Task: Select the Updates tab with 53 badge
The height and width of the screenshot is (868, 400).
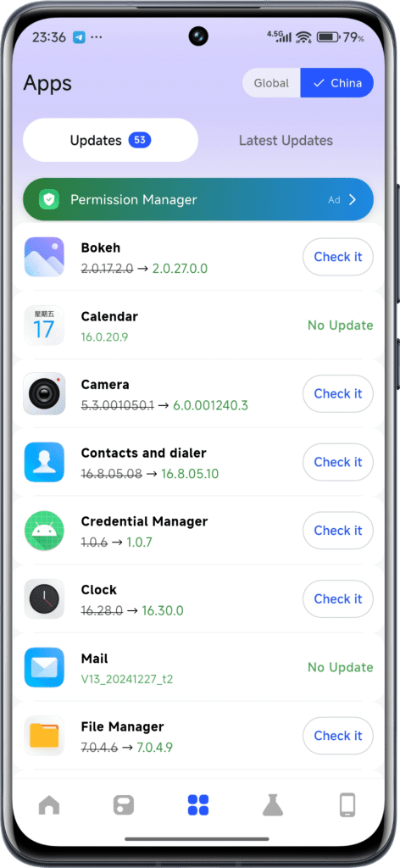Action: 111,140
